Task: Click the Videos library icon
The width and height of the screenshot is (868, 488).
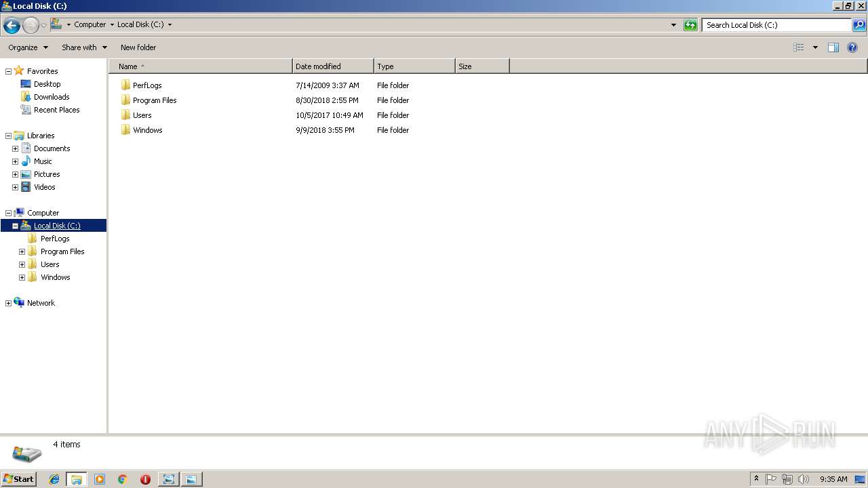Action: tap(26, 187)
